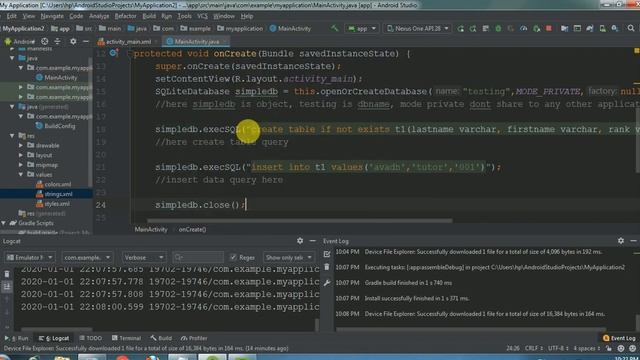Open the com.example process dropdown in Logcat
640x360 pixels.
pyautogui.click(x=87, y=257)
